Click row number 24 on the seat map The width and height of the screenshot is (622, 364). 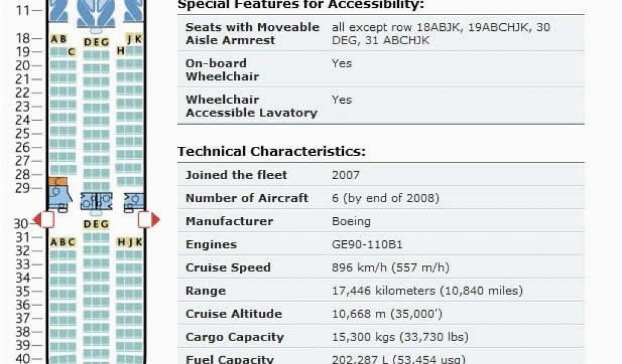[22, 120]
